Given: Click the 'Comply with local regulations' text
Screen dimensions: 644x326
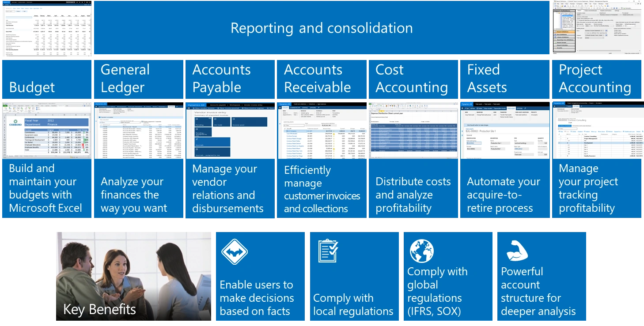Looking at the screenshot, I should 353,305.
